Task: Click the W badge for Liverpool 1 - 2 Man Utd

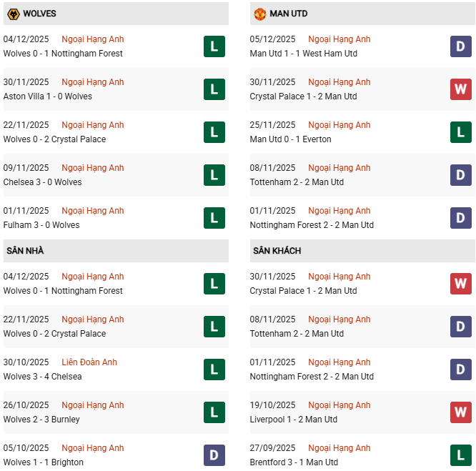Action: pos(460,412)
